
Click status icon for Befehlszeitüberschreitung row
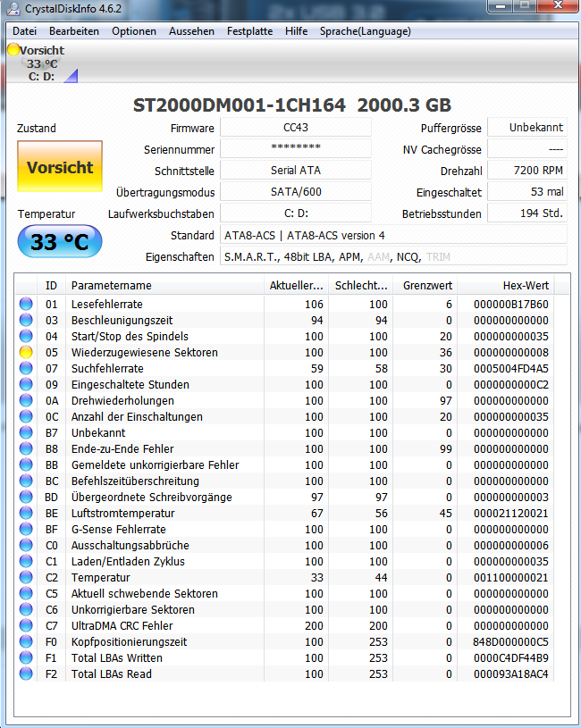pyautogui.click(x=26, y=481)
